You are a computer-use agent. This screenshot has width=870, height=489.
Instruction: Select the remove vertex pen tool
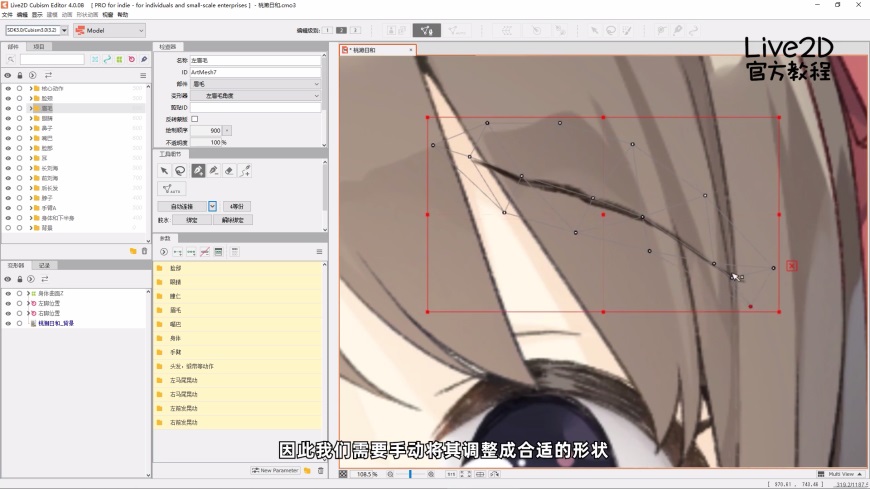pos(214,171)
